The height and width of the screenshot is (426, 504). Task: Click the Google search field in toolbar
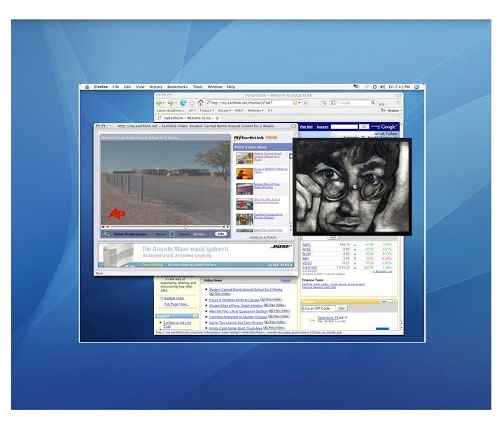click(354, 103)
